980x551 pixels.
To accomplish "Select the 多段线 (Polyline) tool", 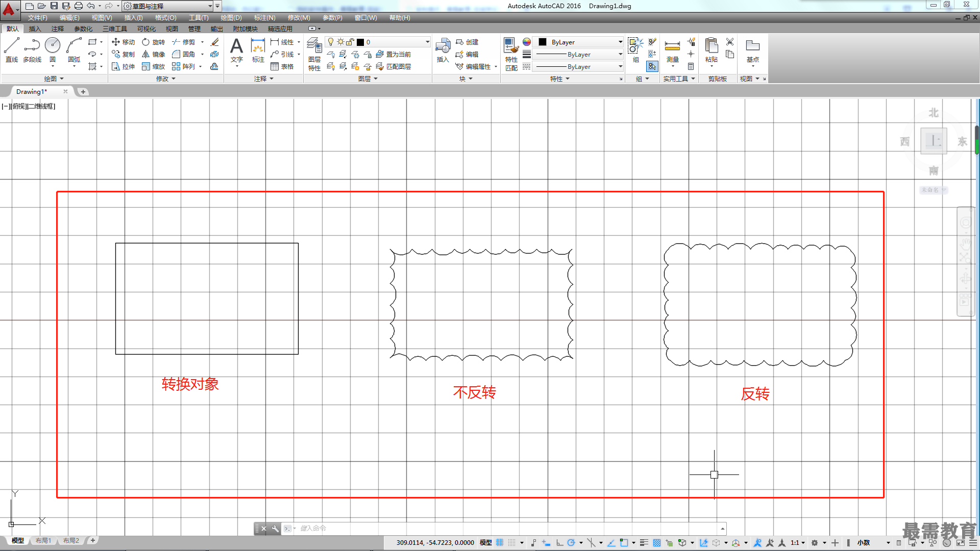I will click(32, 50).
